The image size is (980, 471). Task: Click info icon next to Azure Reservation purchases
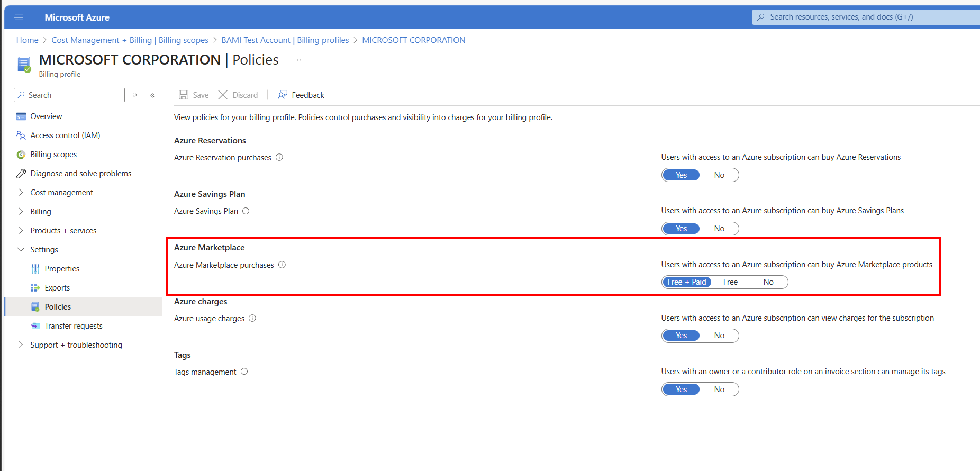click(279, 157)
